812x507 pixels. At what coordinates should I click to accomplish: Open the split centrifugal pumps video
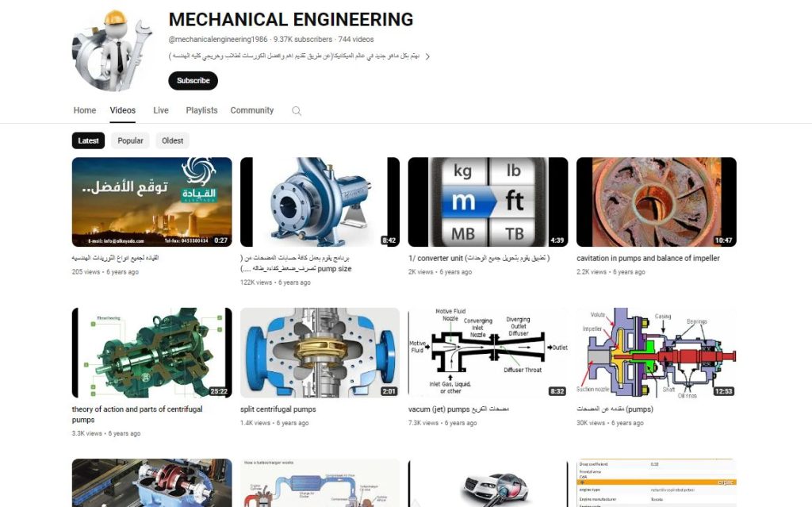click(x=319, y=352)
